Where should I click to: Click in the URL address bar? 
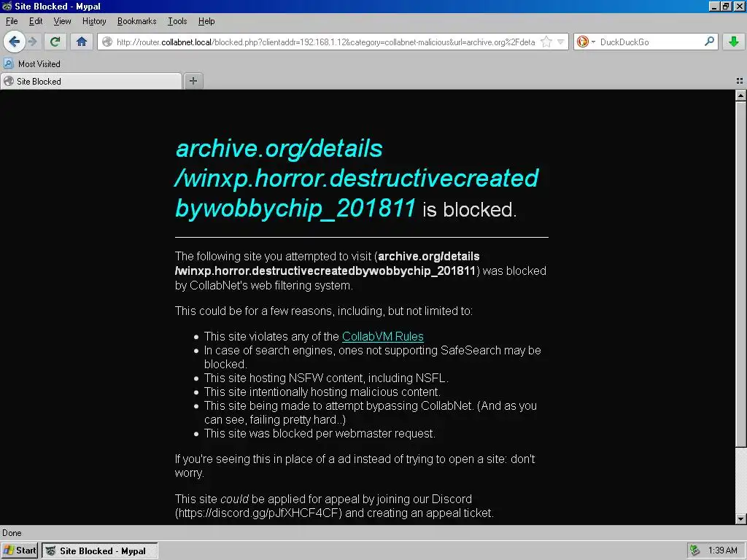(326, 42)
